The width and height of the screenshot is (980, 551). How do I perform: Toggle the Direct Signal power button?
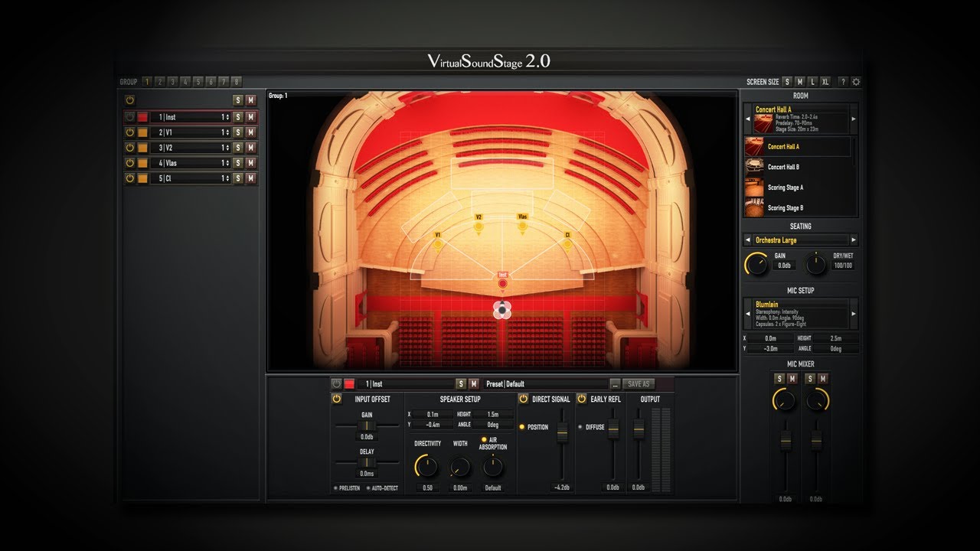[524, 399]
